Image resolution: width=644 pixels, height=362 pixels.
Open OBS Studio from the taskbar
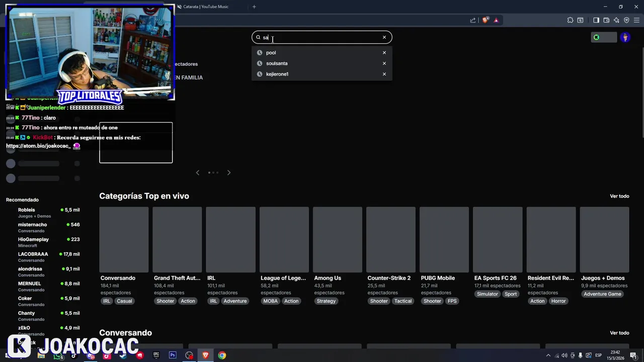[x=189, y=355]
